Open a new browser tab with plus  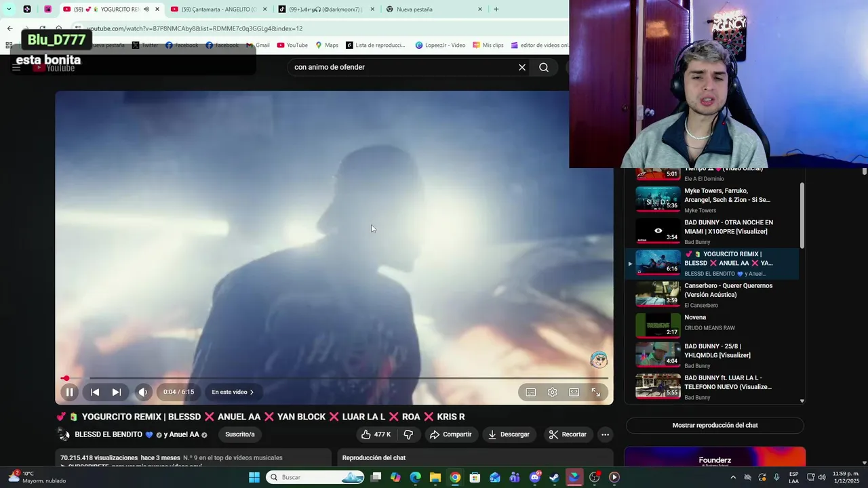496,9
